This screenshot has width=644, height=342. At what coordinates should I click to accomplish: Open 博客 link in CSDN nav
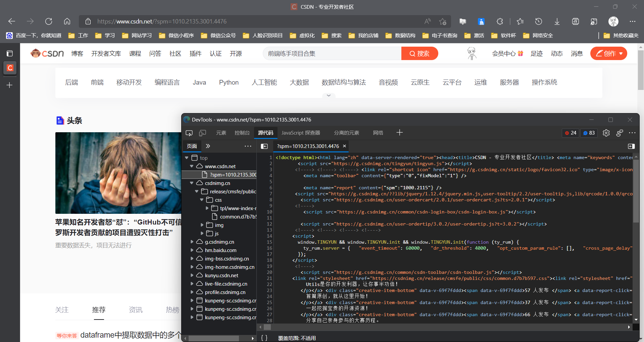[x=77, y=53]
